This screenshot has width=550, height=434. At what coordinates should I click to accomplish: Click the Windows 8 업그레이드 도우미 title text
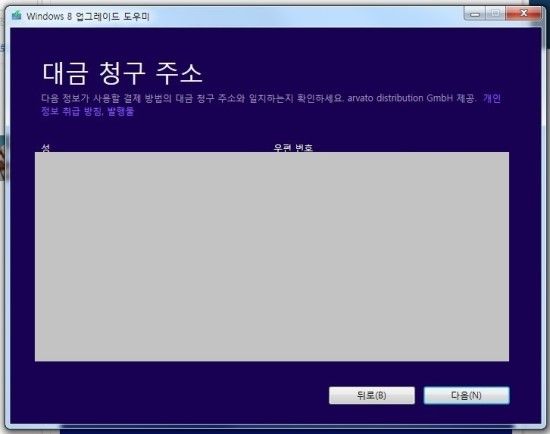pos(88,16)
